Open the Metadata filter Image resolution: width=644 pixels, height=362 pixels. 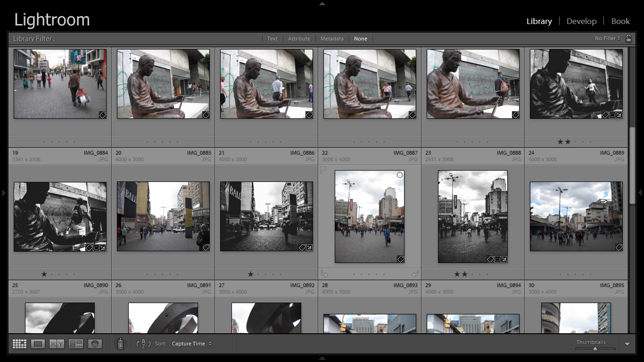tap(332, 39)
